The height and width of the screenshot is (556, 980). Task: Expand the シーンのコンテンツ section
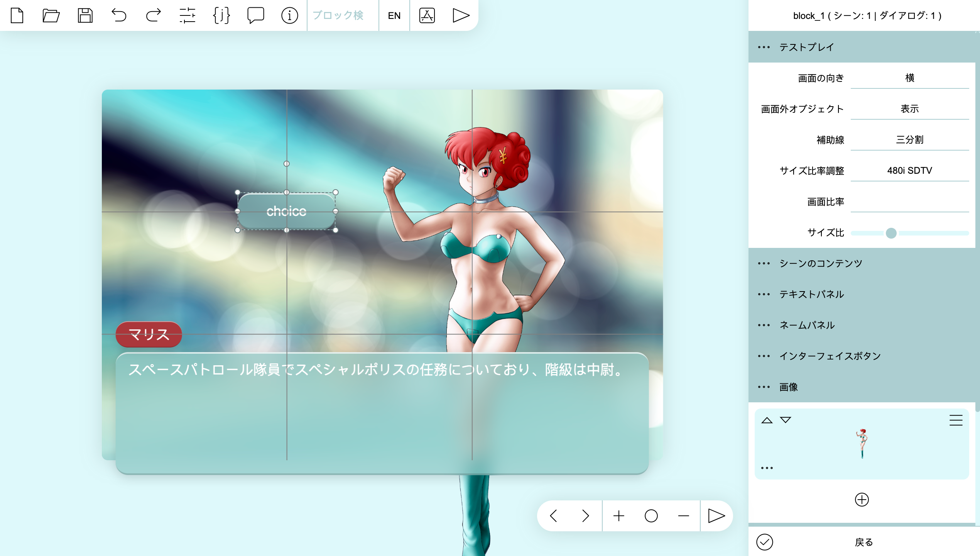(862, 263)
